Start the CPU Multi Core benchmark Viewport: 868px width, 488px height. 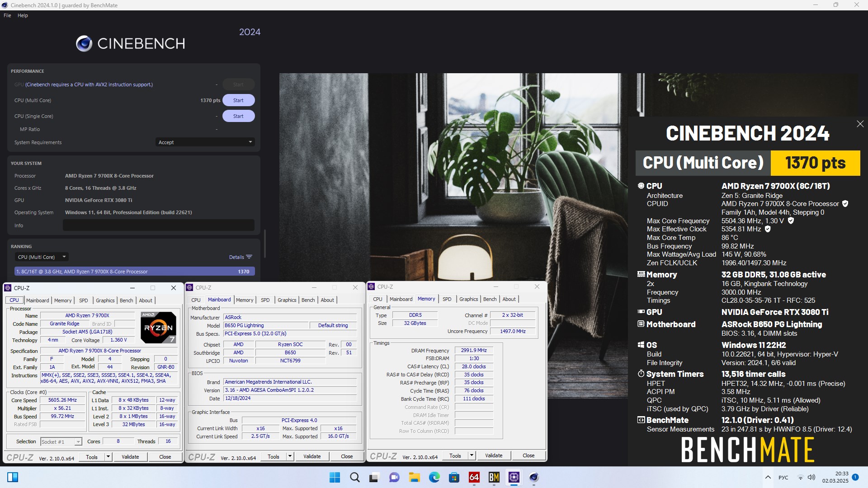pyautogui.click(x=238, y=100)
